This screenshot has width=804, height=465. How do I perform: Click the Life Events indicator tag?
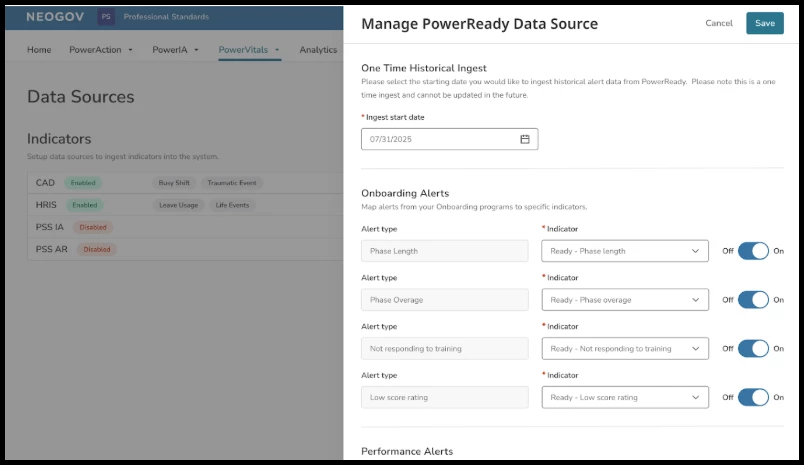[x=232, y=205]
